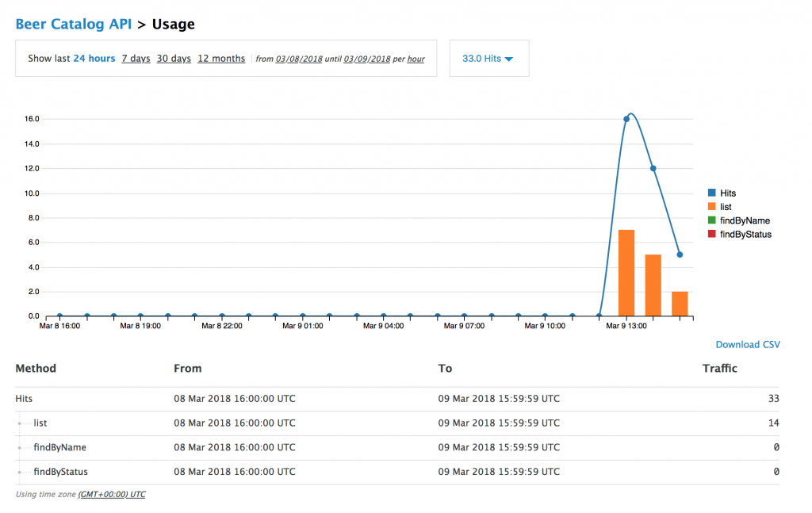Click the peak data point at 16 hits
This screenshot has width=812, height=513.
pos(626,119)
